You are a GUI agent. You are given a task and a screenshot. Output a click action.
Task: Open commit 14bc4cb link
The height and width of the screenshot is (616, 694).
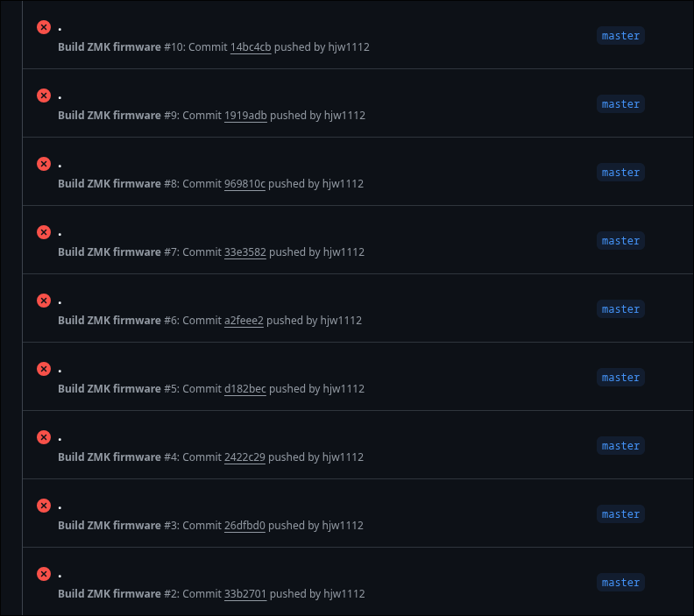point(251,47)
